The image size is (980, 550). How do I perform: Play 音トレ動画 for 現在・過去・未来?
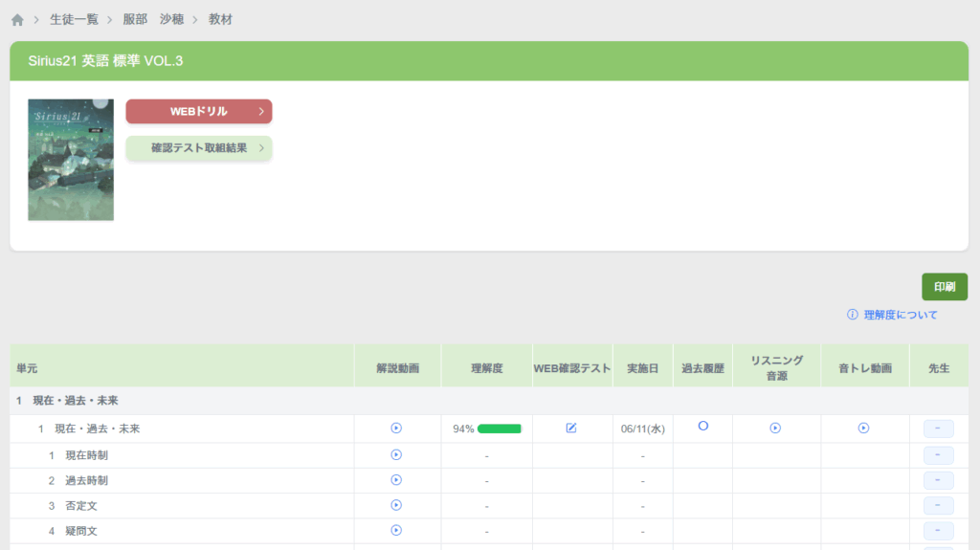863,429
